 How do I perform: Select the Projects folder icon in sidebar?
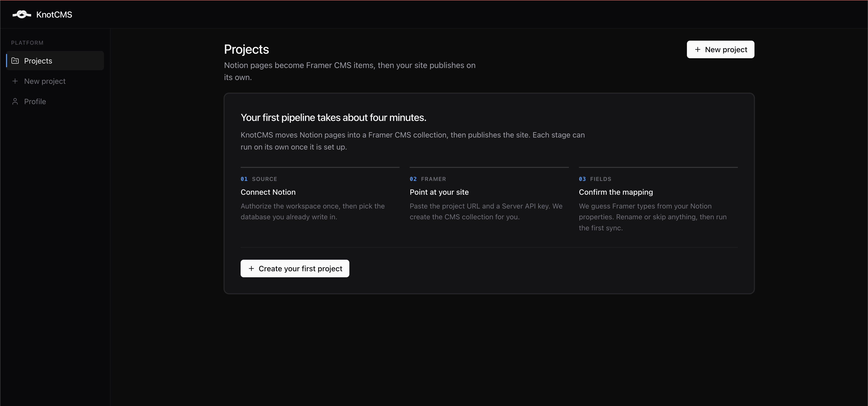click(x=15, y=60)
